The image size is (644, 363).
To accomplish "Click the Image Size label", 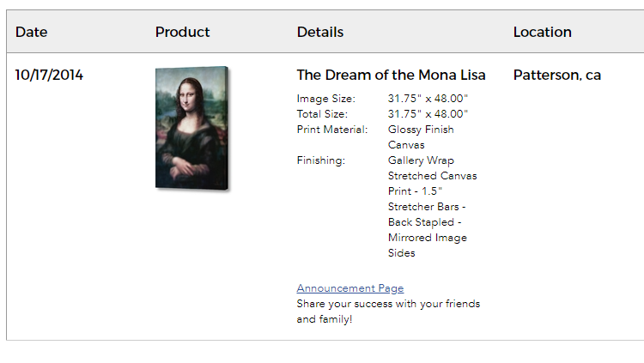I will (x=325, y=99).
